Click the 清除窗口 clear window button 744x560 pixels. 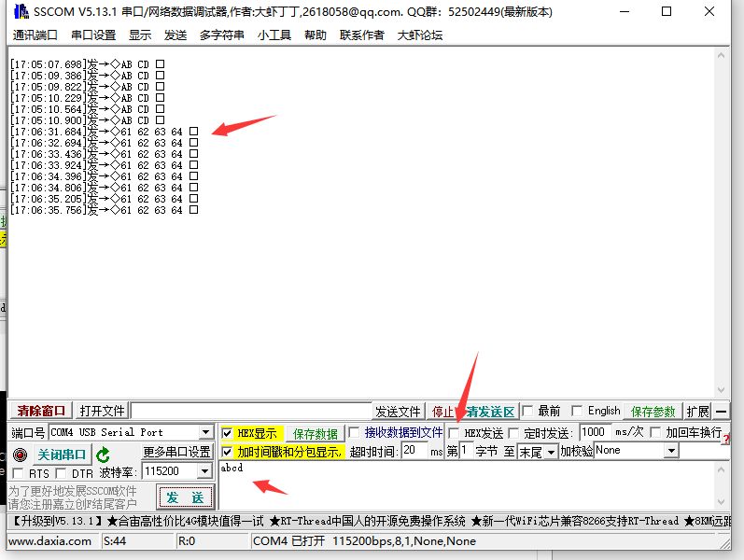click(42, 411)
